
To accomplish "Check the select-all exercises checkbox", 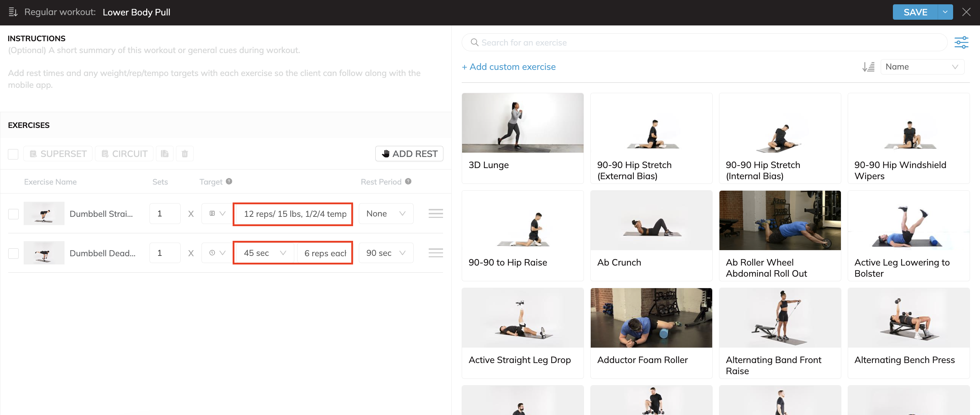I will tap(13, 154).
